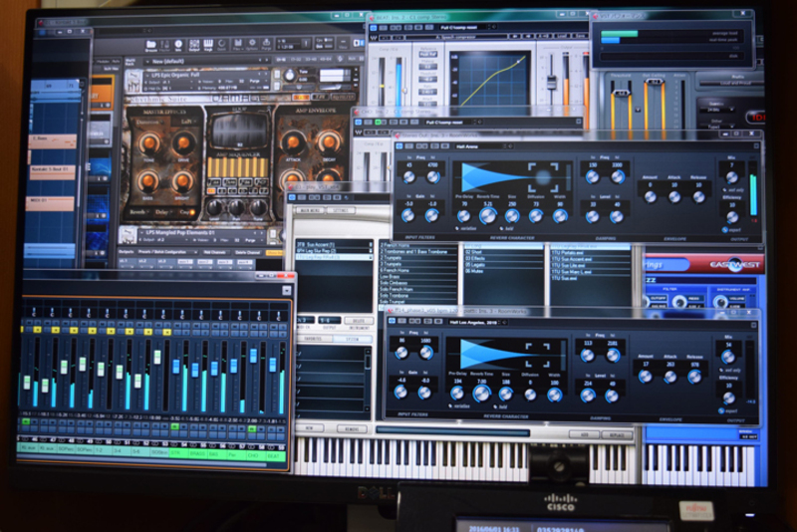Click the Attack knob in Amp Envelope
This screenshot has height=532, width=797.
(293, 142)
